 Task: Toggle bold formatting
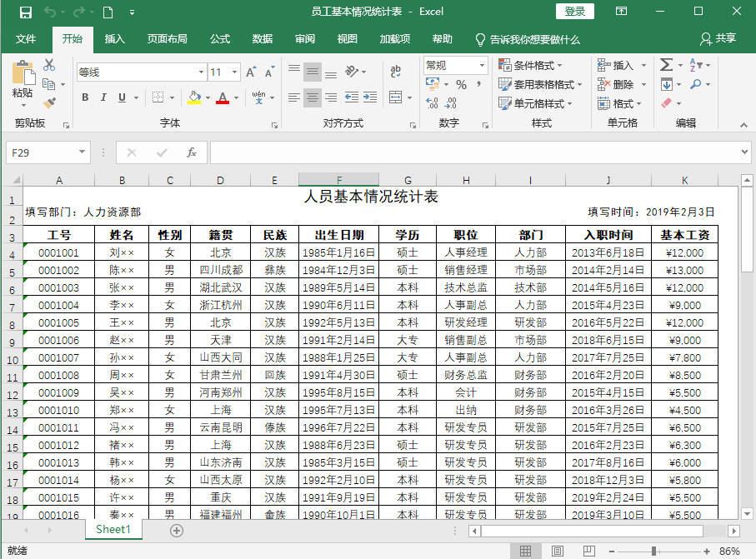pyautogui.click(x=85, y=97)
